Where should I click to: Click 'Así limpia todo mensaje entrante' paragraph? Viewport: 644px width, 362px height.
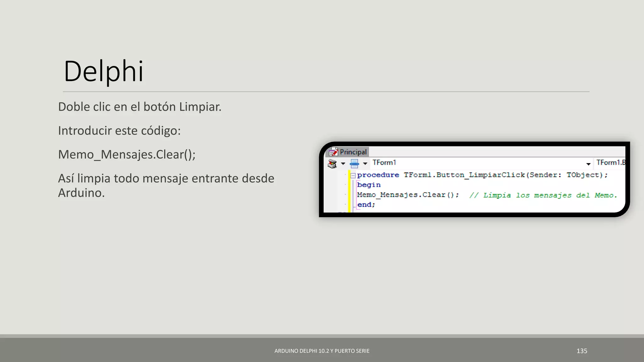click(166, 185)
